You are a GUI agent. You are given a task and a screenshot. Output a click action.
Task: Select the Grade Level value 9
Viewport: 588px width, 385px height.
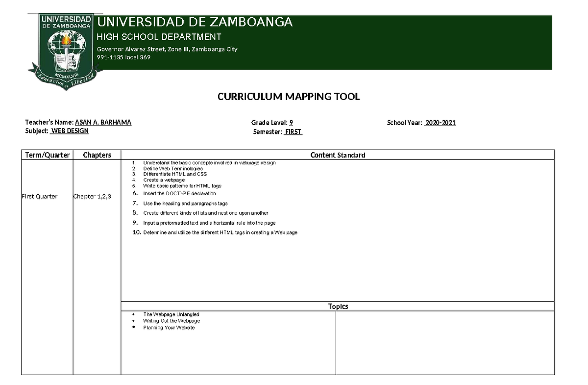(291, 123)
